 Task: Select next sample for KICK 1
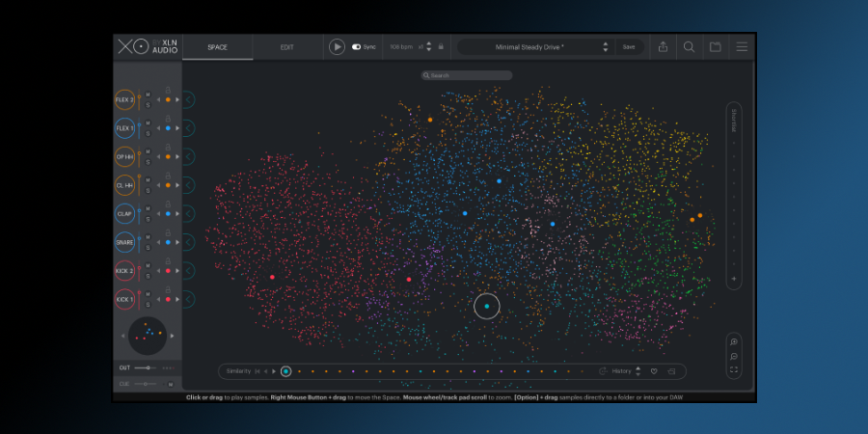[177, 300]
